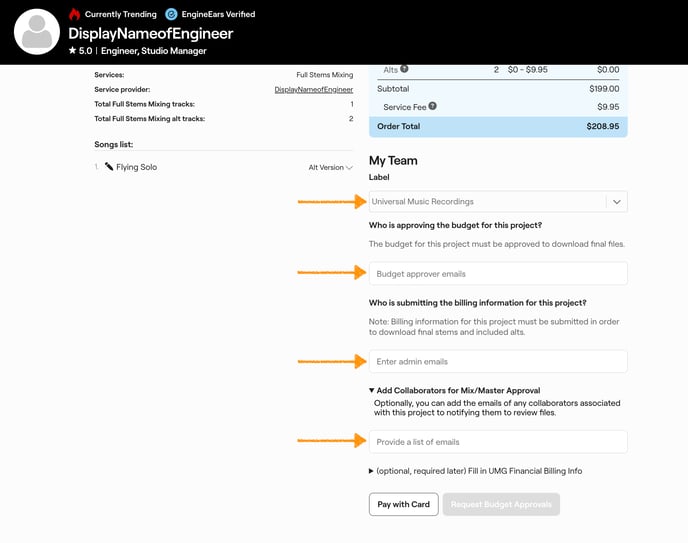Open the Universal Music Recordings label dropdown

(x=617, y=202)
